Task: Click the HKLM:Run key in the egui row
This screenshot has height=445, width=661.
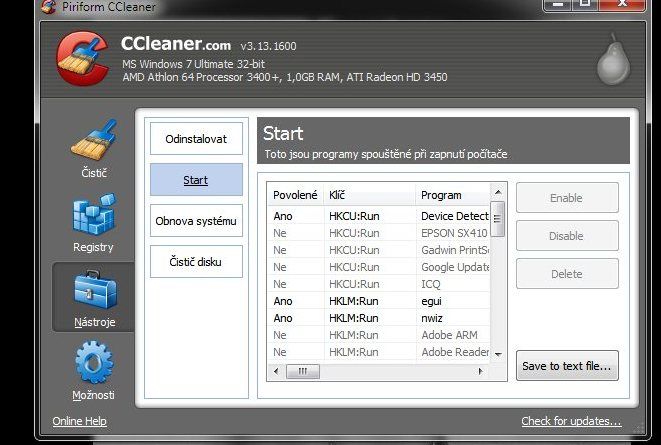Action: click(354, 301)
